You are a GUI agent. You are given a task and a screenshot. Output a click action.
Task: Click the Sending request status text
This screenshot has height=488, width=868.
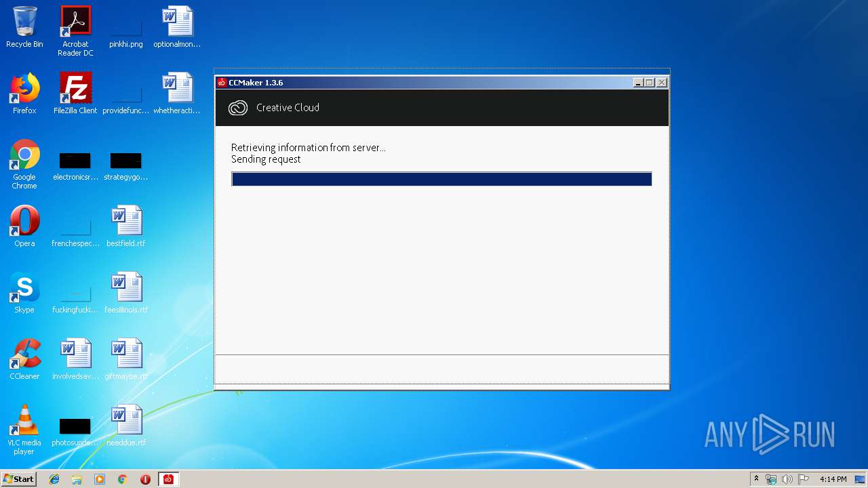[x=266, y=159]
